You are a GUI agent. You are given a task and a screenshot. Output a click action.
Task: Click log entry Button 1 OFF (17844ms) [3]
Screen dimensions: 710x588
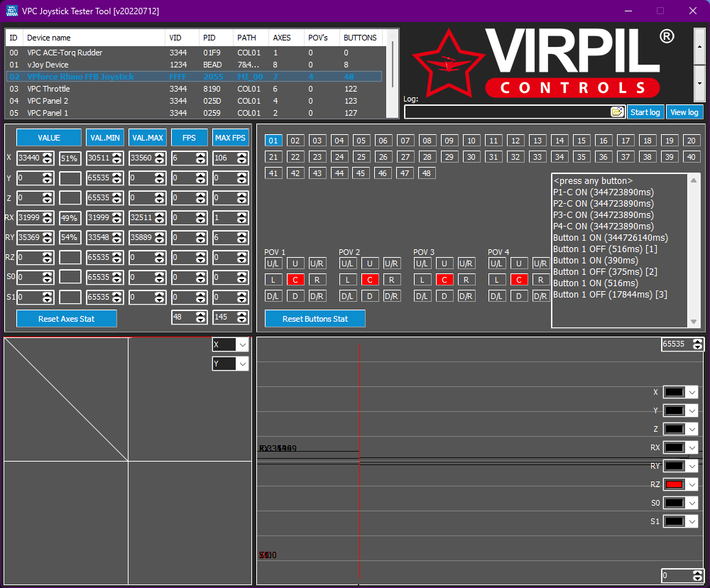(610, 295)
